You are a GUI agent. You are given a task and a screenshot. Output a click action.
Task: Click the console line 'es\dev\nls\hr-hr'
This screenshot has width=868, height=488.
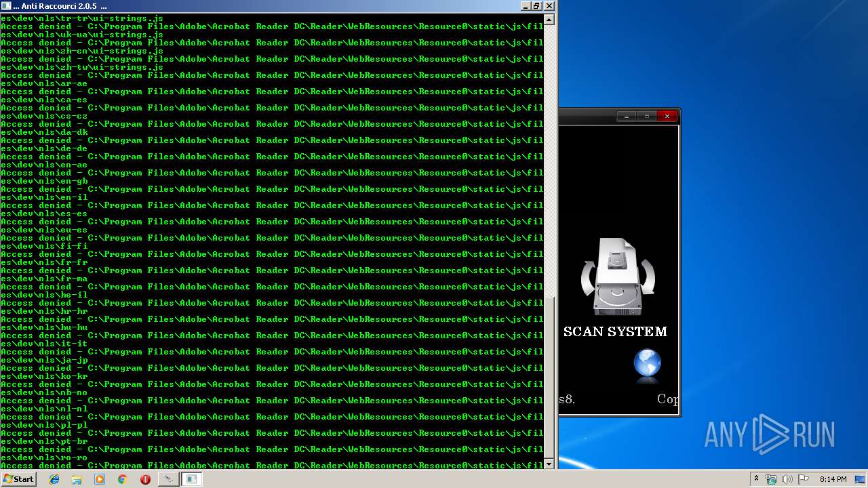tap(44, 311)
